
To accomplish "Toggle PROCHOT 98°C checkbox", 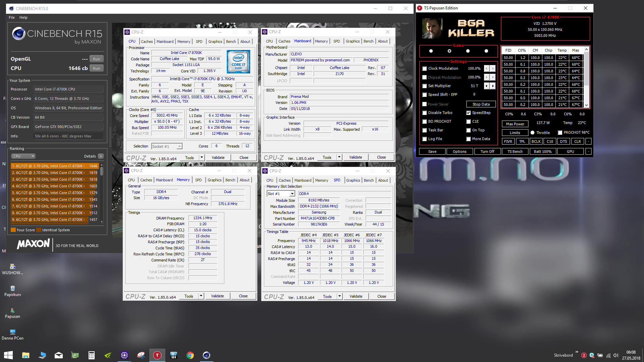I will (560, 133).
